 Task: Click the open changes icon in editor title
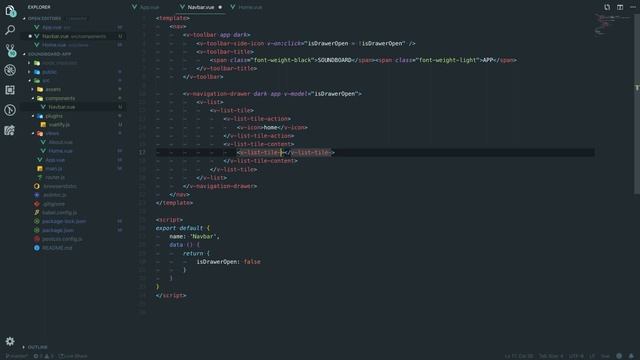click(607, 7)
